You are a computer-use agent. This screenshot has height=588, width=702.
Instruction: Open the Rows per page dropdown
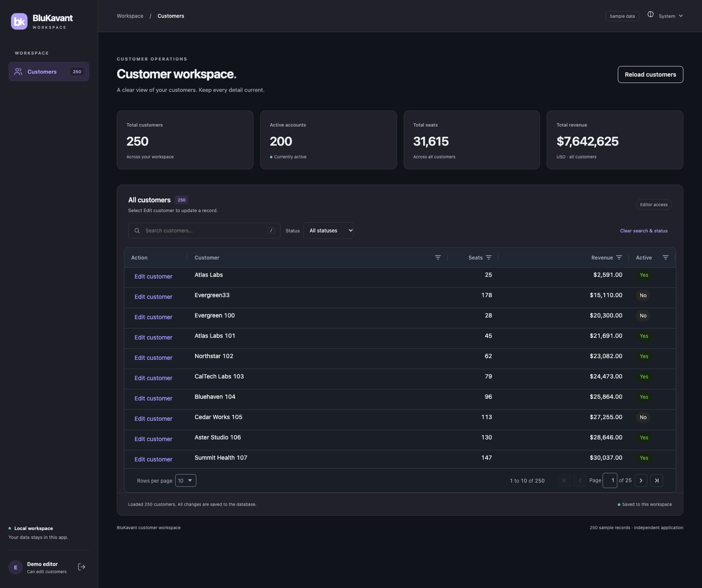click(186, 480)
